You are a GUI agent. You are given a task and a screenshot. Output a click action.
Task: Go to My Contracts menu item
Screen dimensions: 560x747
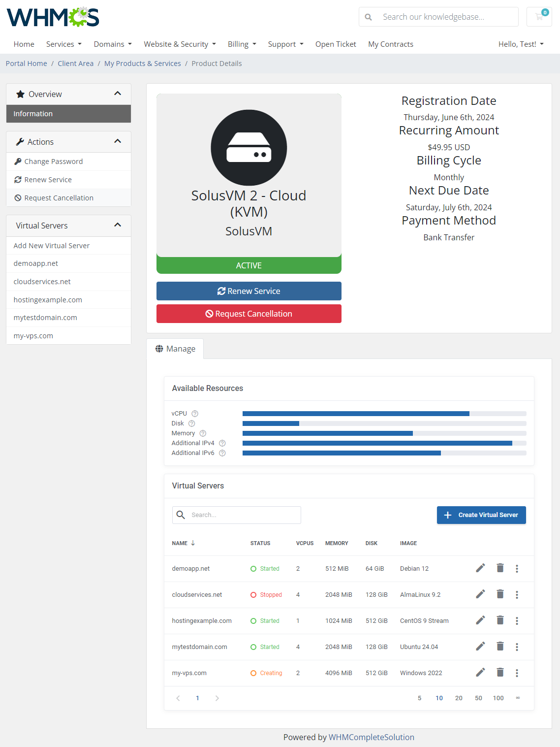pos(390,44)
